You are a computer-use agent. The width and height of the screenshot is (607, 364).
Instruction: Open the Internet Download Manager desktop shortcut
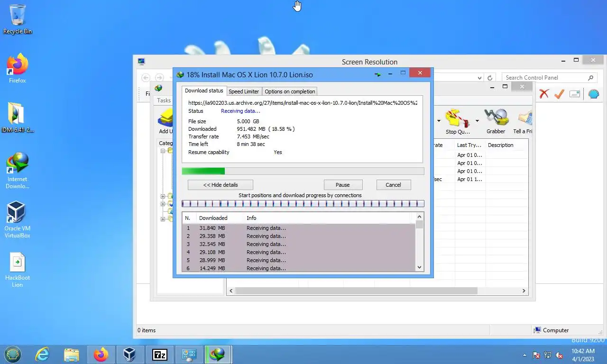pyautogui.click(x=18, y=171)
